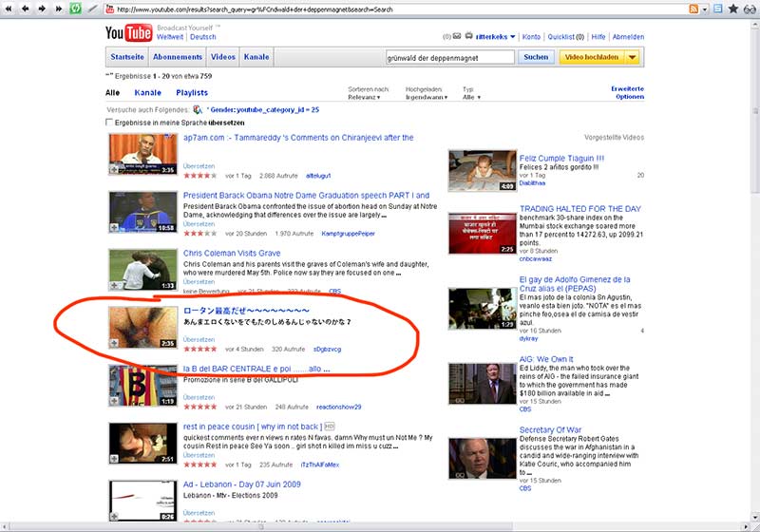This screenshot has width=760, height=532.
Task: Open the YouTube logo home link
Action: click(x=129, y=33)
